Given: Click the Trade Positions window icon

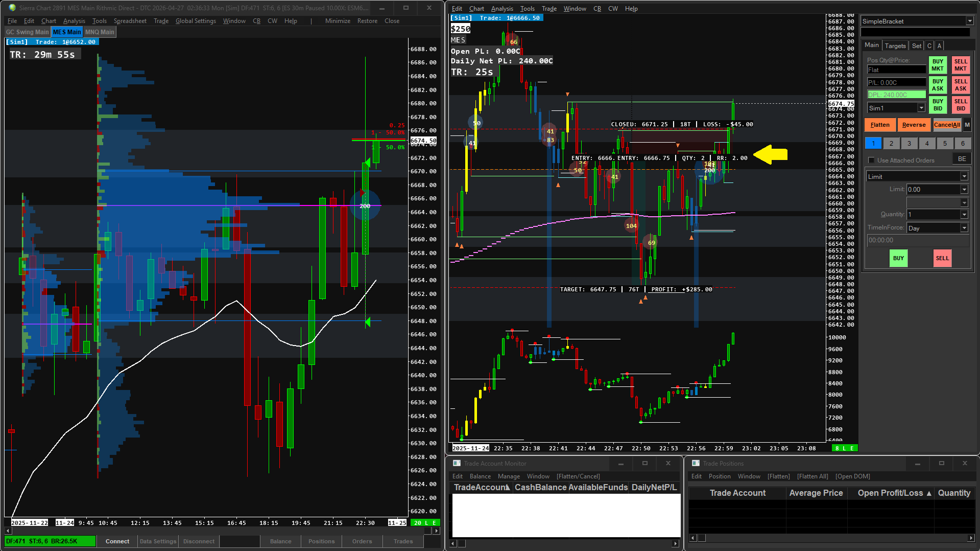Looking at the screenshot, I should [696, 463].
